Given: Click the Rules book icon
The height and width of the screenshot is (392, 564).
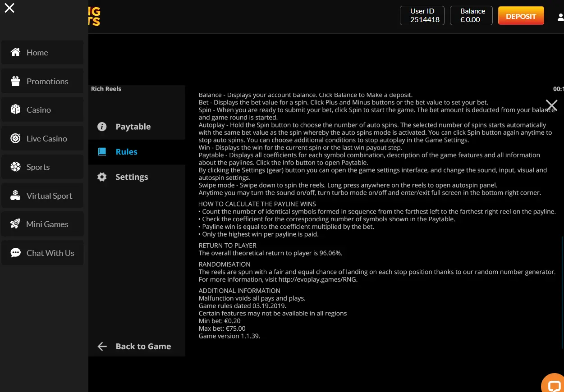Looking at the screenshot, I should click(x=102, y=152).
